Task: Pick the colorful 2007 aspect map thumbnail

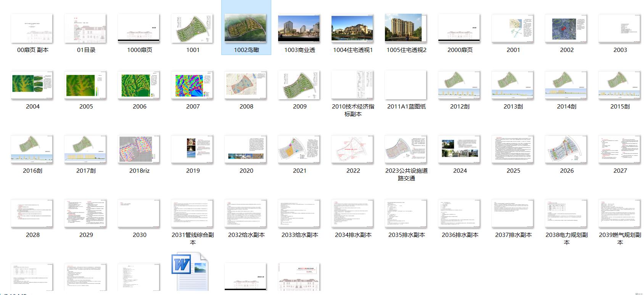Action: click(x=193, y=85)
